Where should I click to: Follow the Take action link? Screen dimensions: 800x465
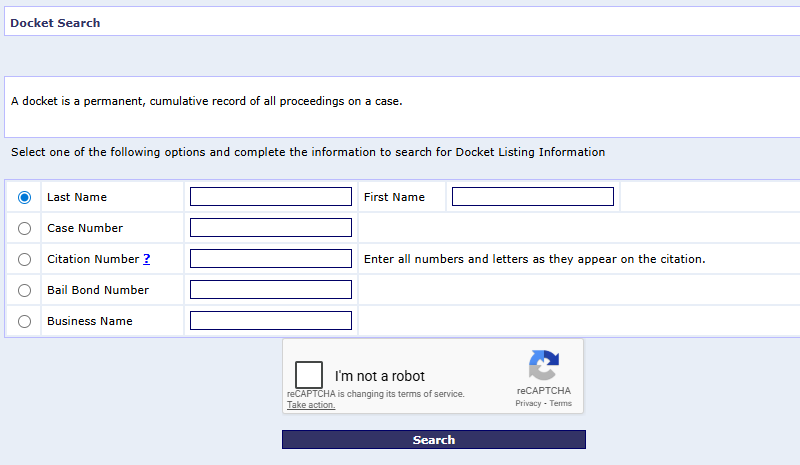coord(311,405)
